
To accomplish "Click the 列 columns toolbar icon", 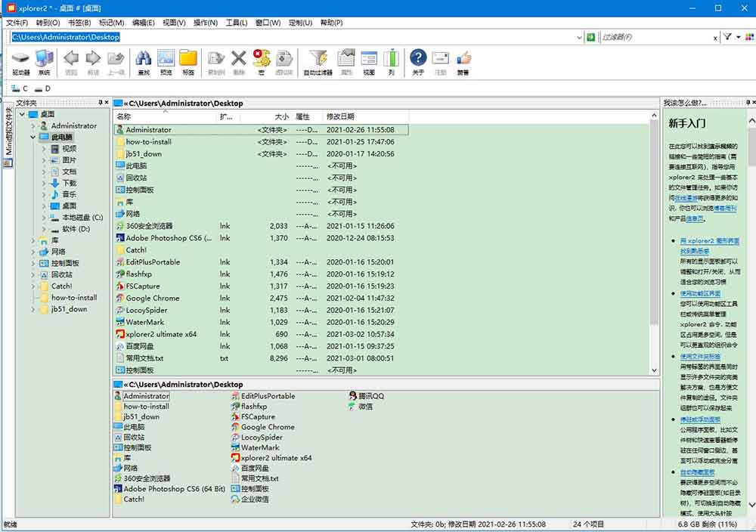I will point(391,63).
